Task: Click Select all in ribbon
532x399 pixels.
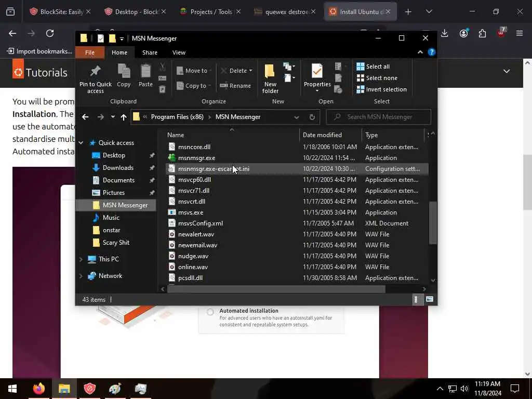Action: (x=373, y=66)
